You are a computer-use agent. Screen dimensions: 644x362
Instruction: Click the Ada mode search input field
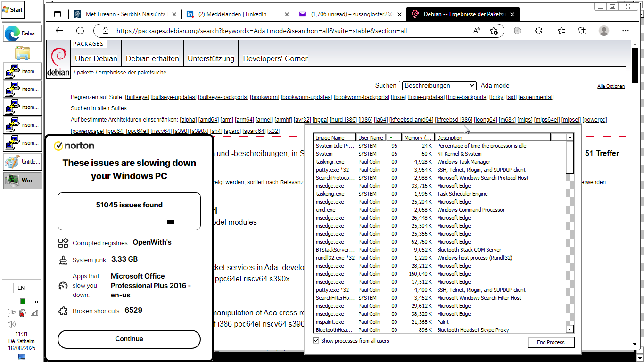(x=537, y=86)
